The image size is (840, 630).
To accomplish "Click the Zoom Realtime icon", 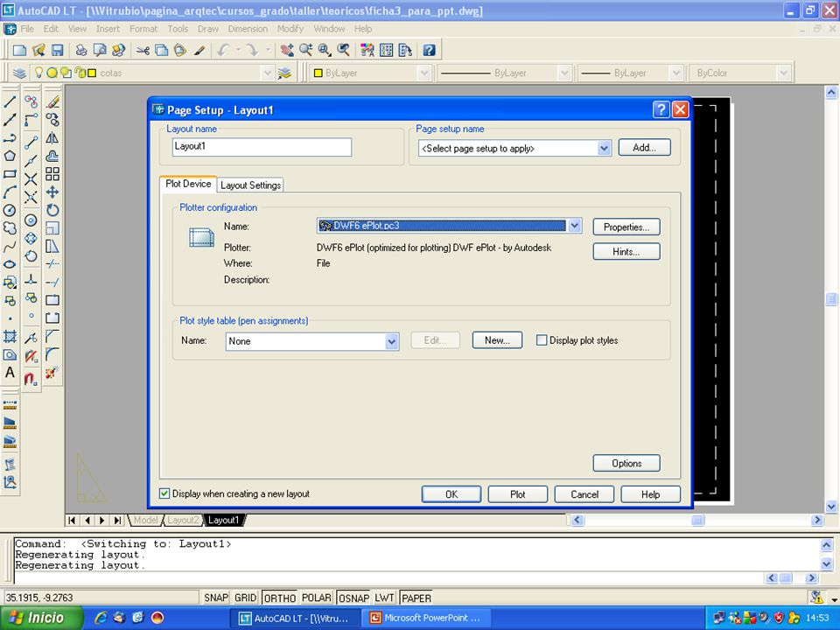I will [306, 51].
